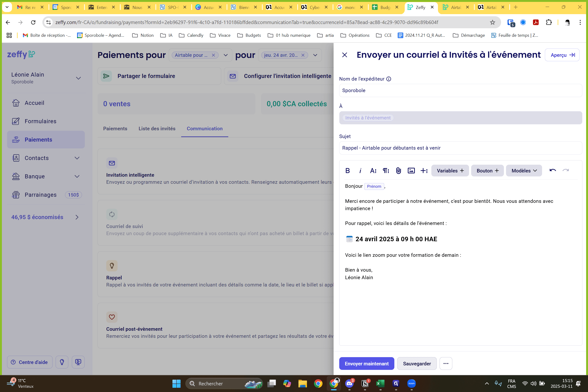Open the Bouton insert menu
588x392 pixels.
click(487, 171)
